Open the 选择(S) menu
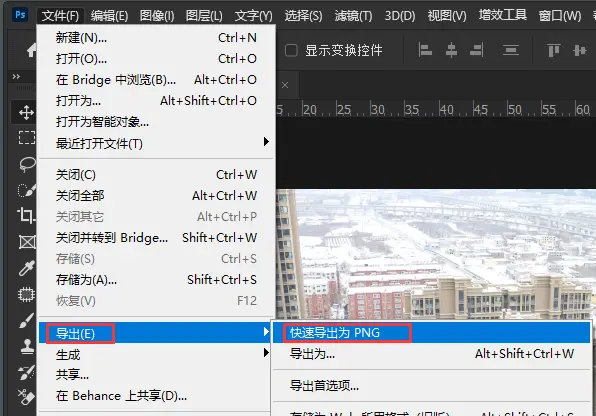This screenshot has width=596, height=416. (x=303, y=16)
